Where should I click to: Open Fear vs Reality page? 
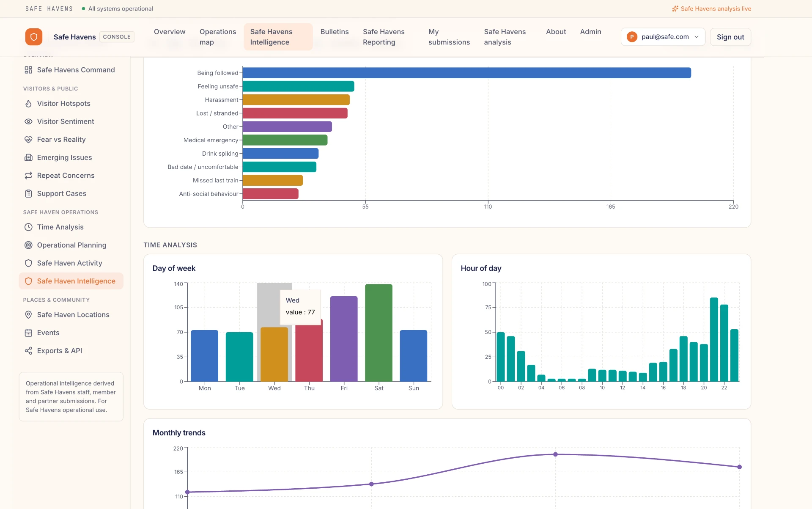pyautogui.click(x=71, y=140)
